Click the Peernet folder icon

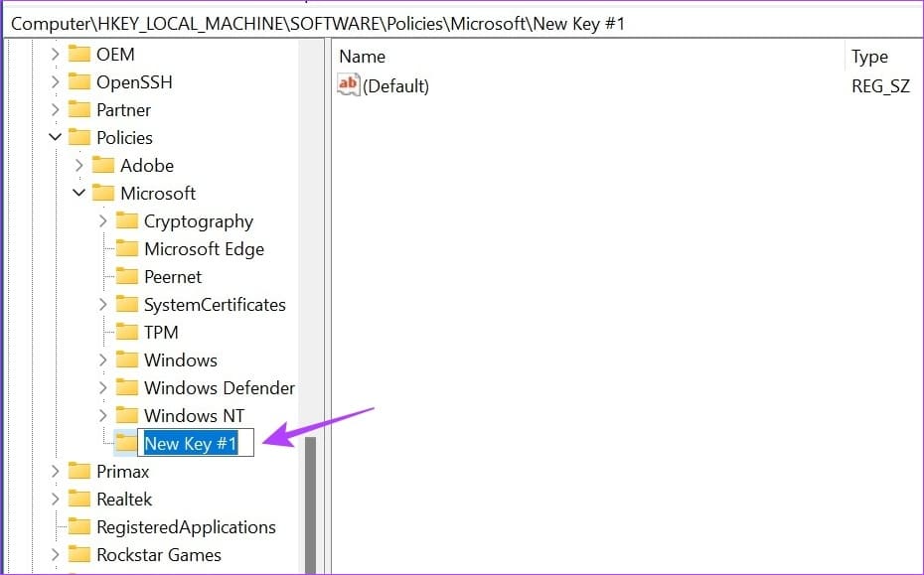coord(127,276)
